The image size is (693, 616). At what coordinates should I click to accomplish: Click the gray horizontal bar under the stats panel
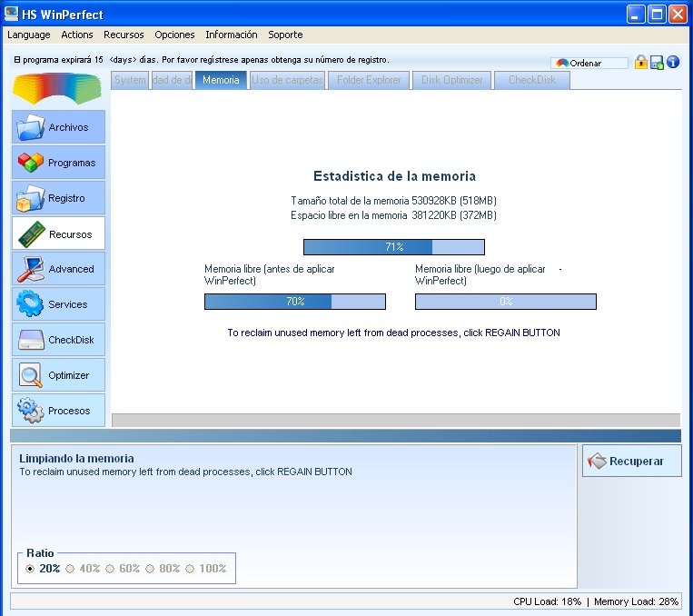(396, 420)
